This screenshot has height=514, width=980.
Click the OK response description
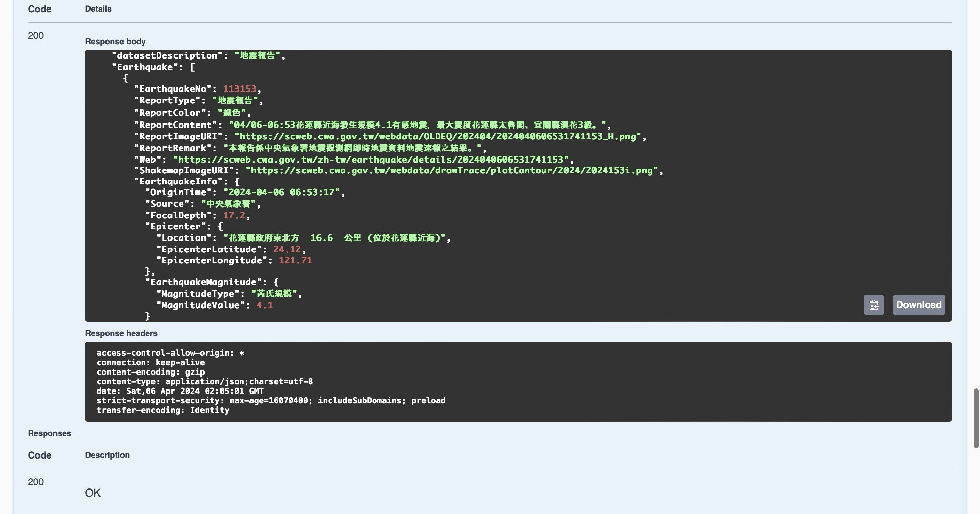click(x=93, y=493)
